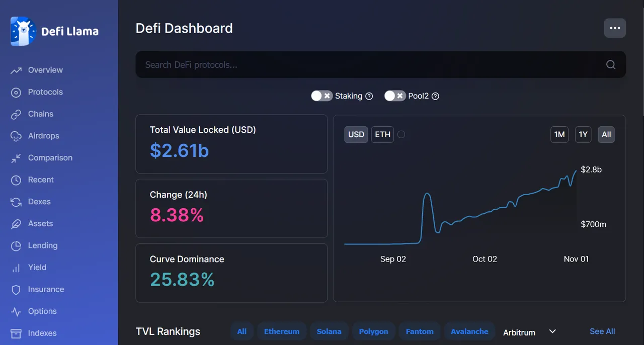
Task: Open the Overview sidebar page
Action: coord(45,70)
